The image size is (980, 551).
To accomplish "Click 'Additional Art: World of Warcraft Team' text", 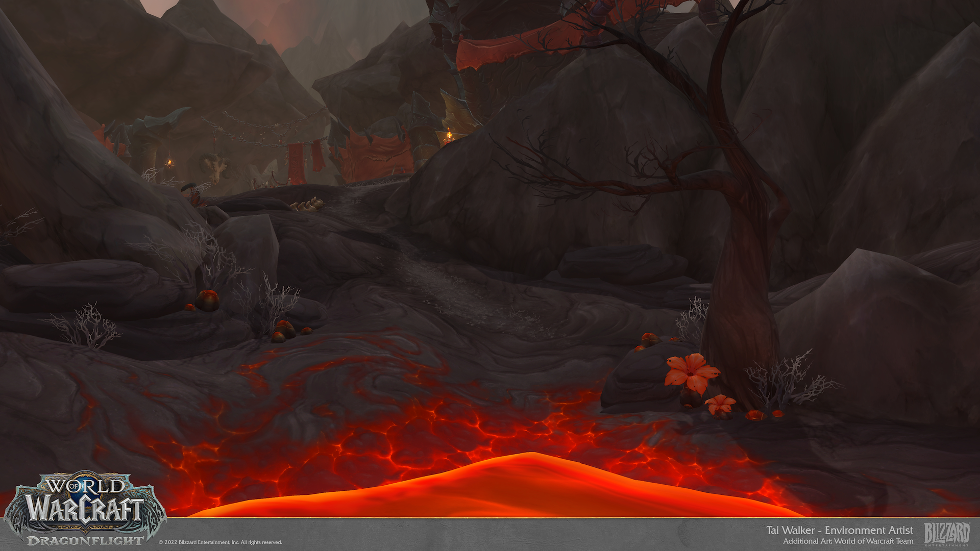I will [848, 541].
